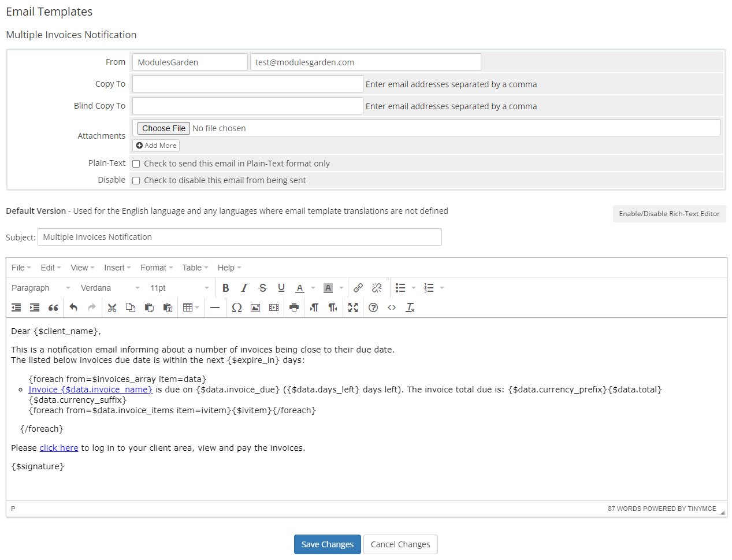Open the source code view
The height and width of the screenshot is (560, 732).
[391, 307]
